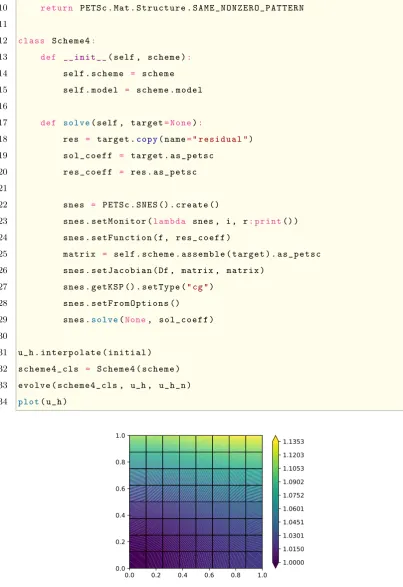The image size is (403, 587).
Task: Click line number 22 in gutter
Action: click(x=3, y=205)
